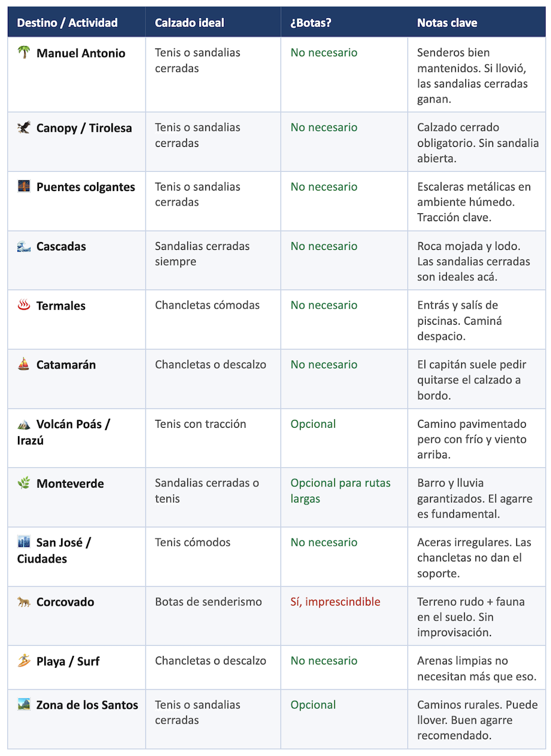The height and width of the screenshot is (756, 551).
Task: Click the bridge icon beside Puentes colgantes
Action: coord(23,186)
